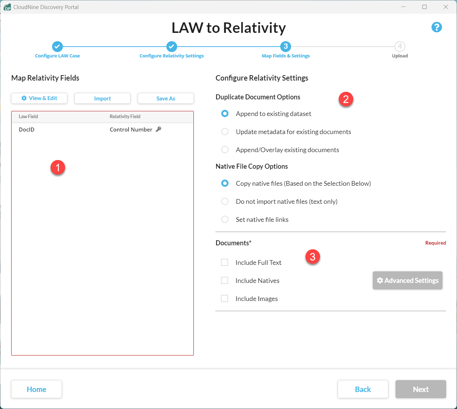
Task: Go to Configure Relativity Settings step circle
Action: (x=172, y=46)
